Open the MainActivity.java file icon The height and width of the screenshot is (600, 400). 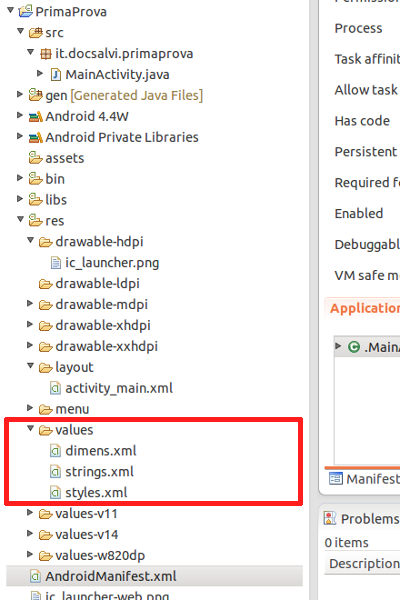tap(56, 75)
